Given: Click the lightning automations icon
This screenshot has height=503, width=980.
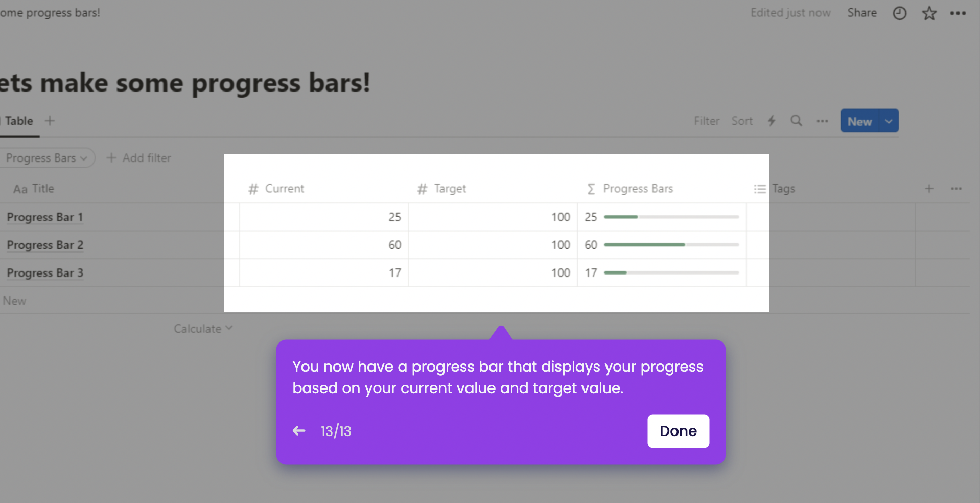Looking at the screenshot, I should pyautogui.click(x=771, y=121).
